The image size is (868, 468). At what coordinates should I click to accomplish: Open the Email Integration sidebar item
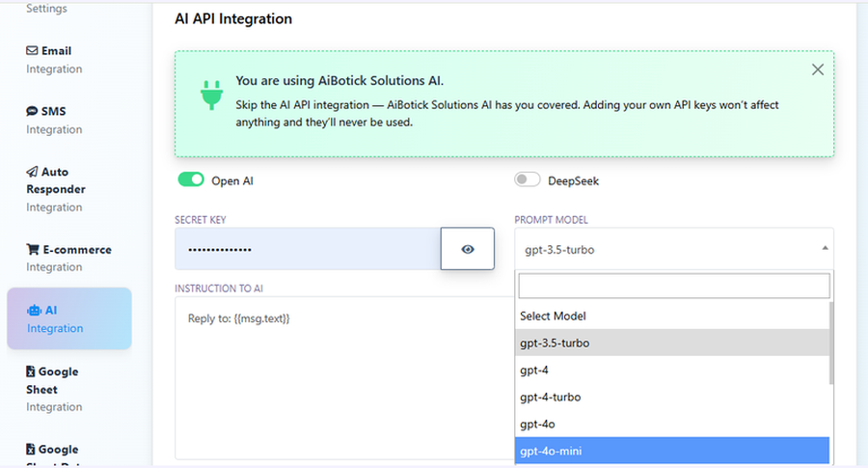[55, 60]
